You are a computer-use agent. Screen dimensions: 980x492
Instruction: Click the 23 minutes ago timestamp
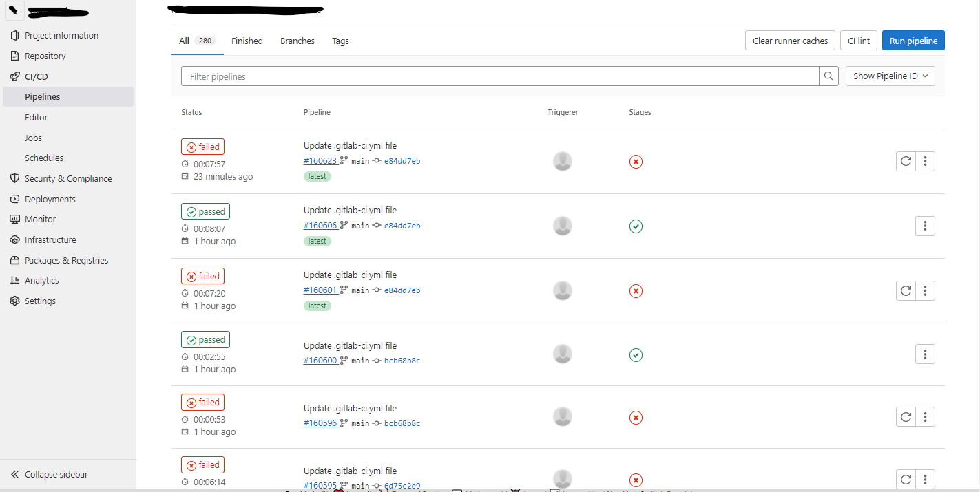(x=223, y=176)
